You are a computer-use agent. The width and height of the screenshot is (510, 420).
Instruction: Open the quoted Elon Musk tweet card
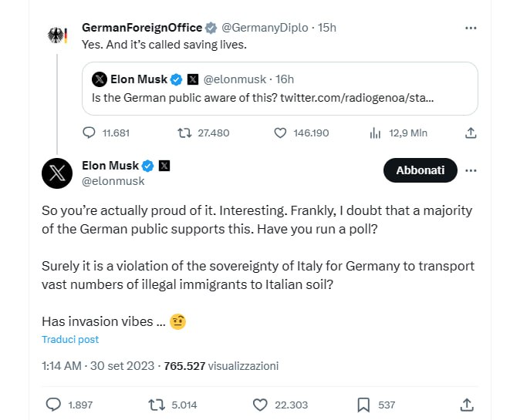[x=279, y=89]
